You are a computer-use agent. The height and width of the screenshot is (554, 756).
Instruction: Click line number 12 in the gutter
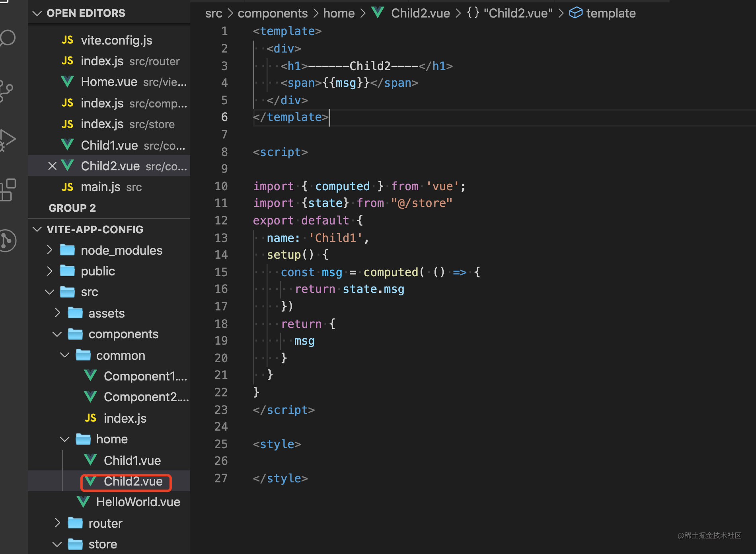click(221, 220)
